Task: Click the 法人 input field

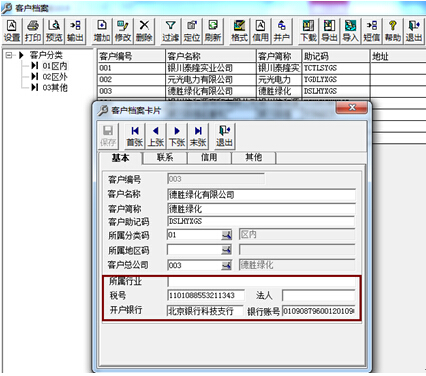Action: click(x=319, y=295)
